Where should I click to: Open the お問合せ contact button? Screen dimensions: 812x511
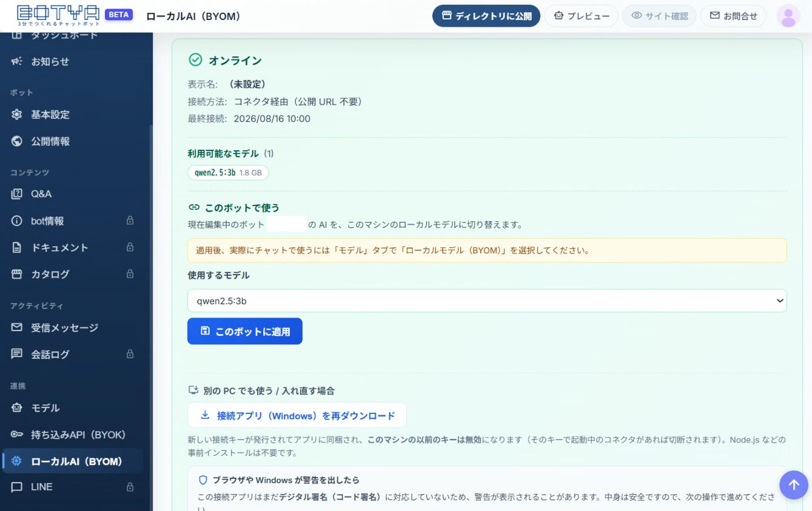pos(733,16)
